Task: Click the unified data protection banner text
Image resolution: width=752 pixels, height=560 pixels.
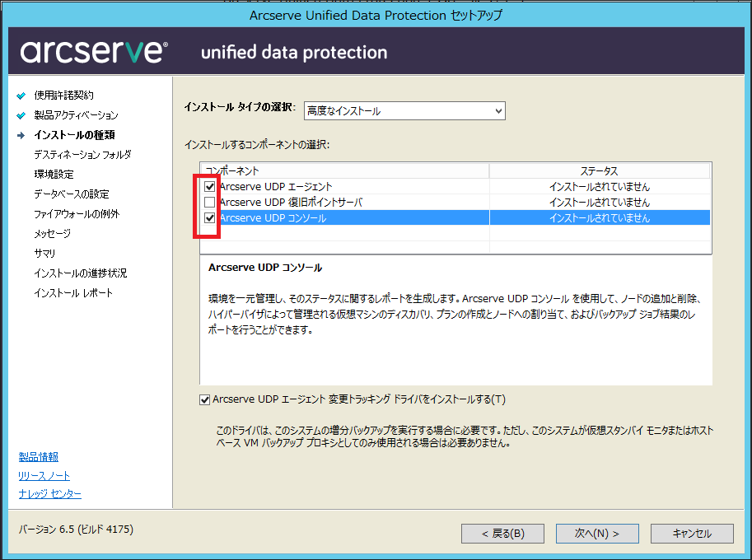Action: tap(294, 52)
